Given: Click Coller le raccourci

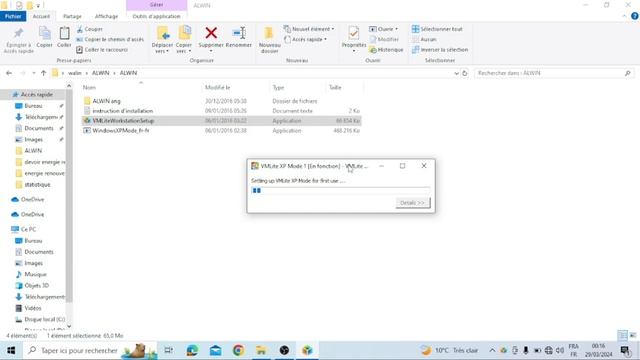Looking at the screenshot, I should point(102,49).
